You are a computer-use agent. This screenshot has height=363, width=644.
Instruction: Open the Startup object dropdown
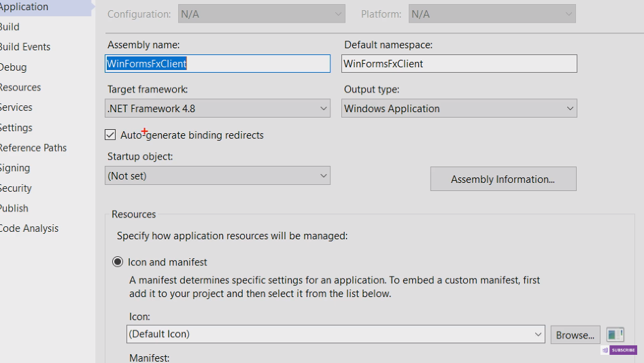(218, 176)
